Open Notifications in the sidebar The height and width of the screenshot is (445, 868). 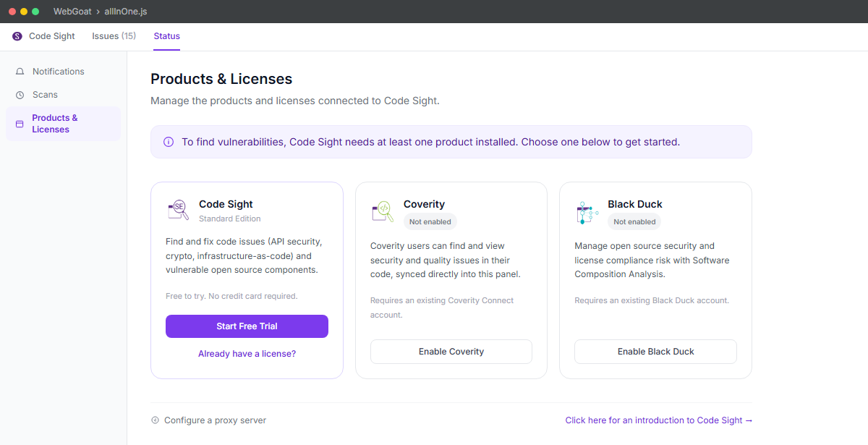[x=63, y=72]
